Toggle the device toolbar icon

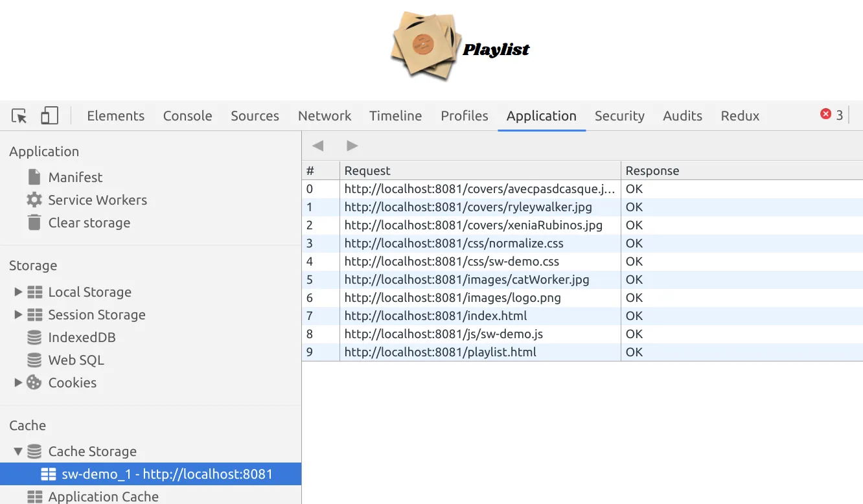(49, 116)
